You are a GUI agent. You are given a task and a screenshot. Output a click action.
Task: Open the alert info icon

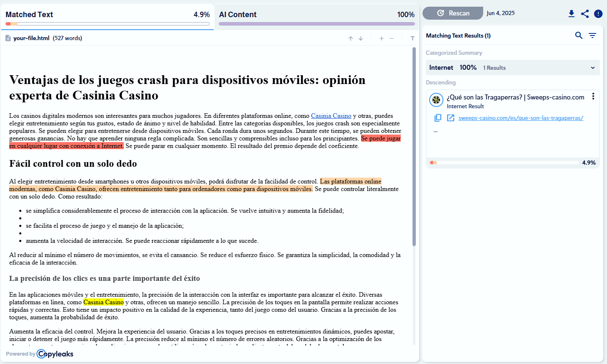pos(598,14)
